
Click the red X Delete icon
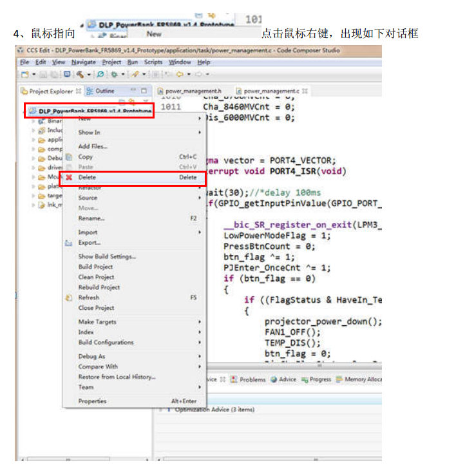pos(69,177)
